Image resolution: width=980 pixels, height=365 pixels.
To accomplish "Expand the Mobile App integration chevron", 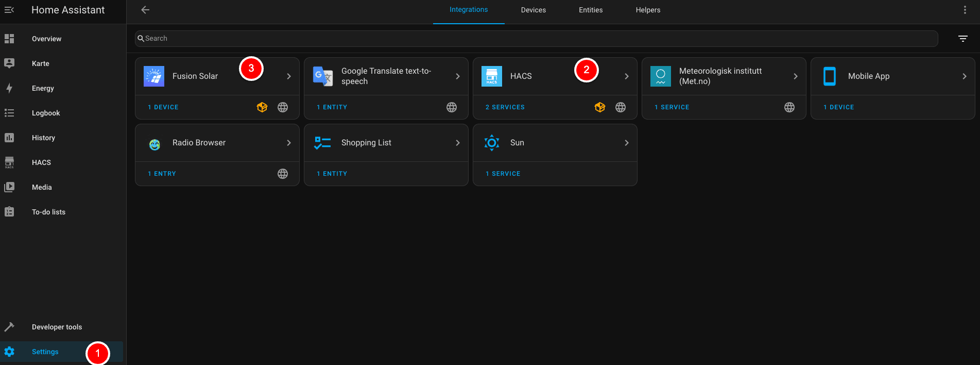I will pyautogui.click(x=964, y=76).
